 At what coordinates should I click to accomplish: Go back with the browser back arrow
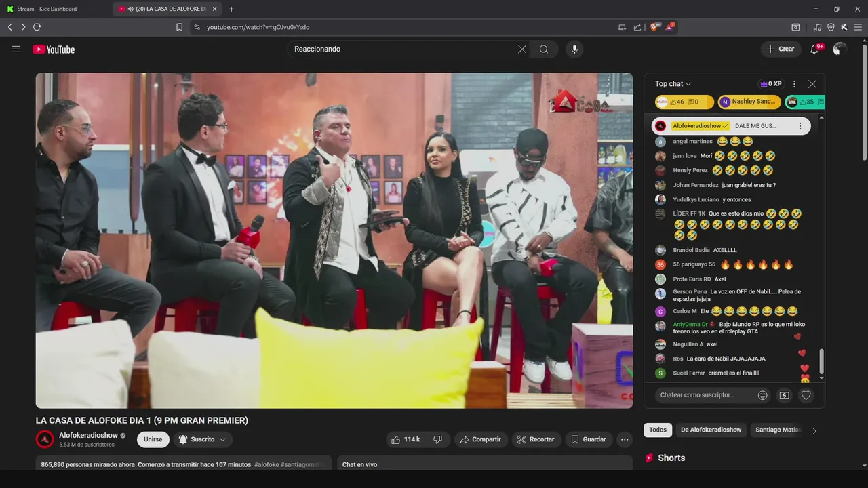tap(10, 27)
